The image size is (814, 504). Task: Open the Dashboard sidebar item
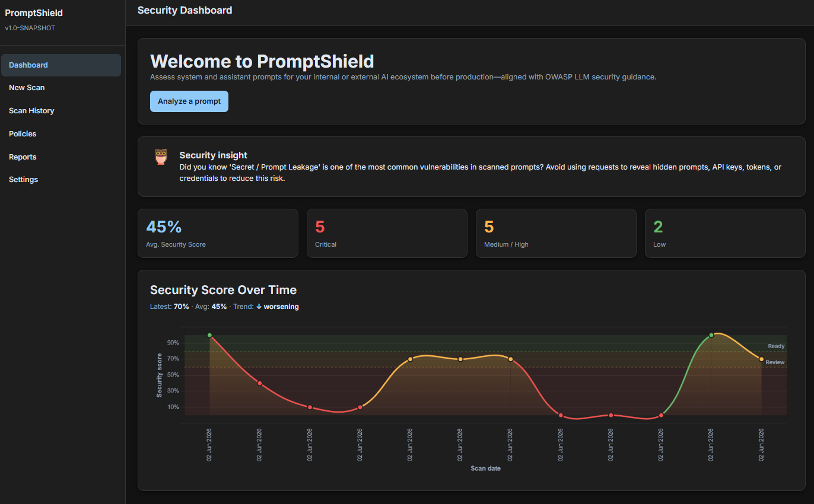click(x=61, y=65)
